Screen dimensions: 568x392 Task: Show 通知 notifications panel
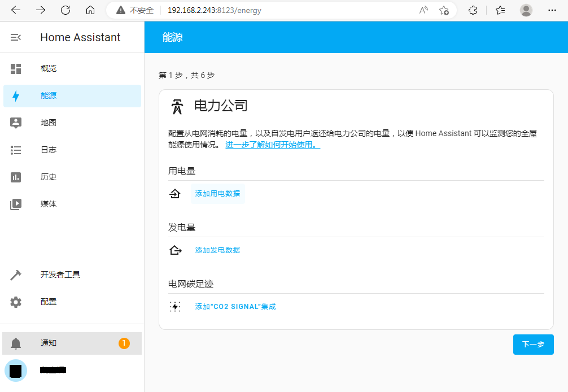49,343
